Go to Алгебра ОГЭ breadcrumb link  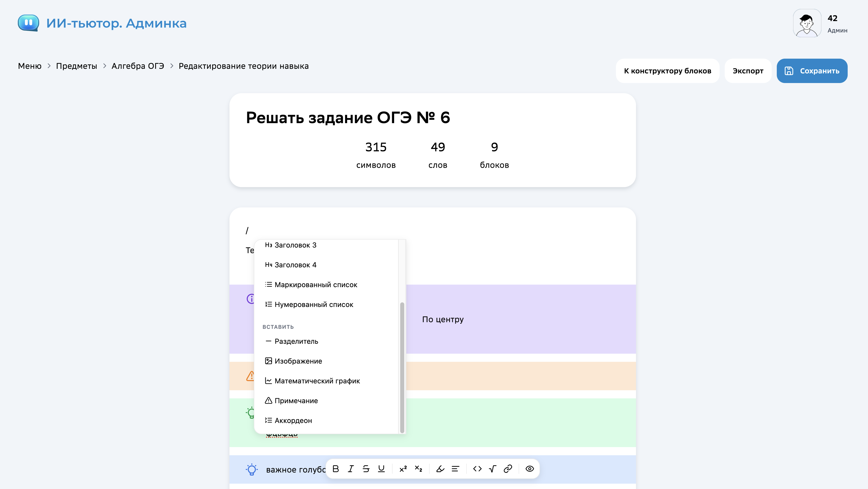click(x=137, y=66)
